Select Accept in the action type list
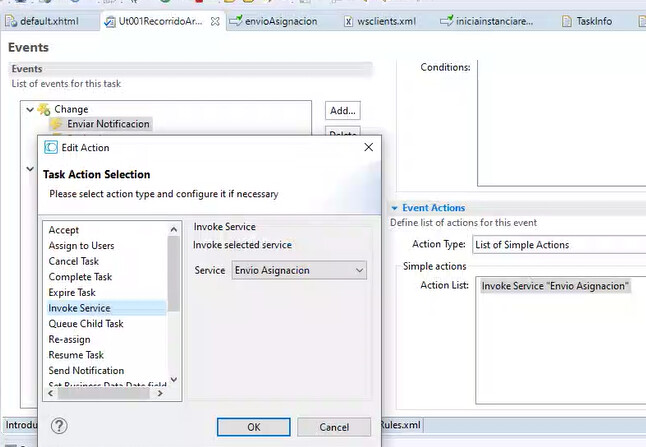This screenshot has width=646, height=447. [x=63, y=230]
